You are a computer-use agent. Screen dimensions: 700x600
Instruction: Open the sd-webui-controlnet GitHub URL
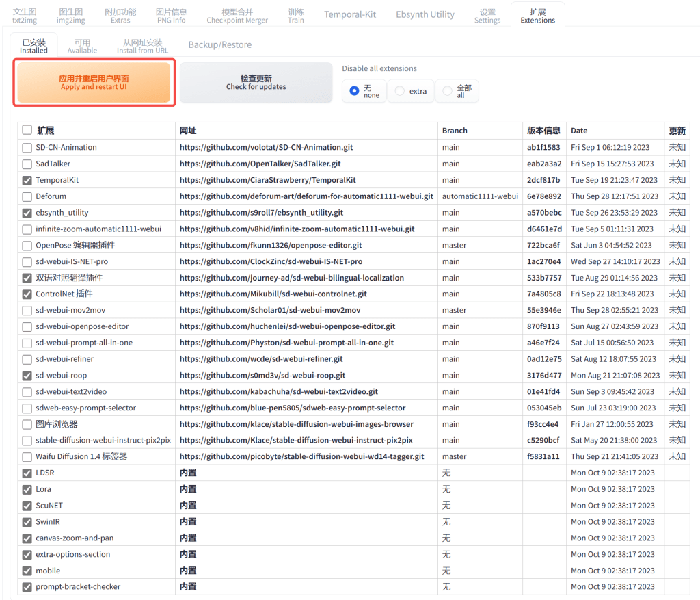pos(273,294)
